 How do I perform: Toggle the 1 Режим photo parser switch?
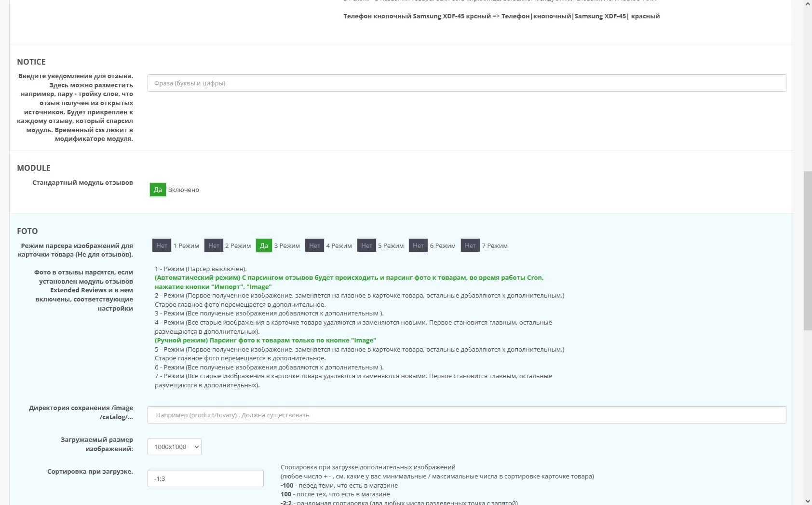coord(162,246)
